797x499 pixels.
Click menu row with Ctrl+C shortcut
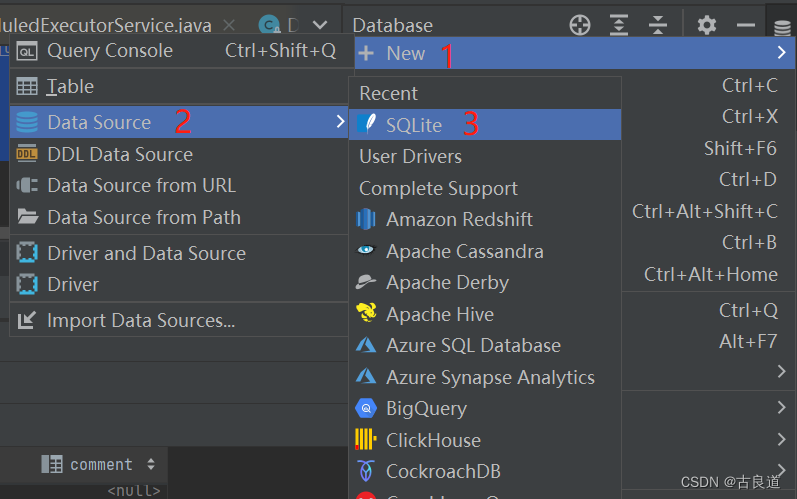(x=708, y=86)
